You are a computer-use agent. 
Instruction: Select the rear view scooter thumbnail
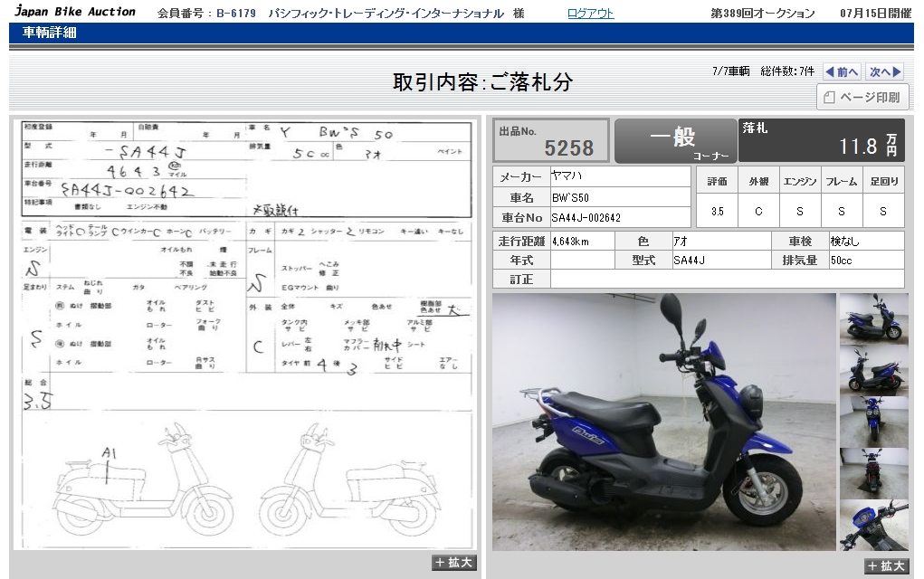[873, 473]
